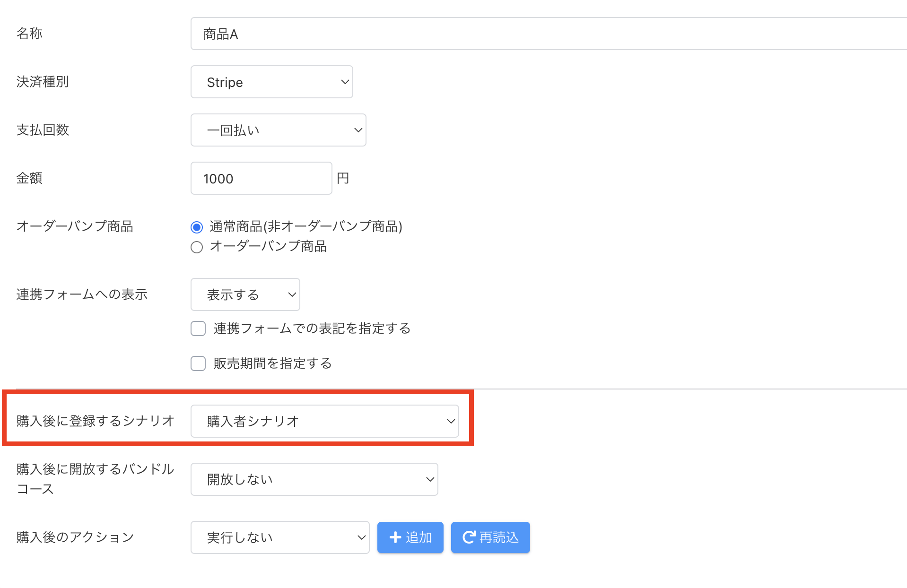The height and width of the screenshot is (588, 907).
Task: Click the オーダーバンプ商品 radio option text
Action: (x=268, y=246)
